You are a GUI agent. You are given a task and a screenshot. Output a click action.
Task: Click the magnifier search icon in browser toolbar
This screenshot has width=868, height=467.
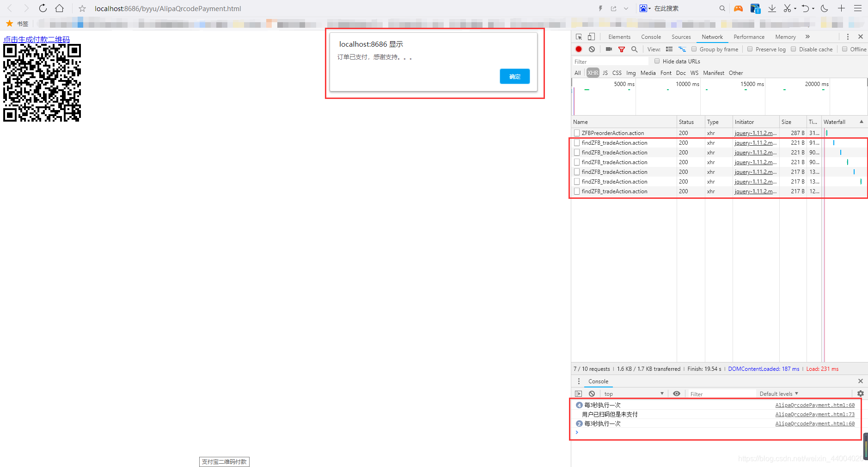point(722,8)
